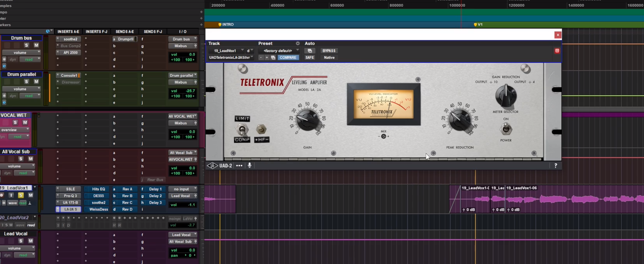Screen dimensions: 644x264
Task: Click the Peak Reduction knob
Action: coord(459,121)
